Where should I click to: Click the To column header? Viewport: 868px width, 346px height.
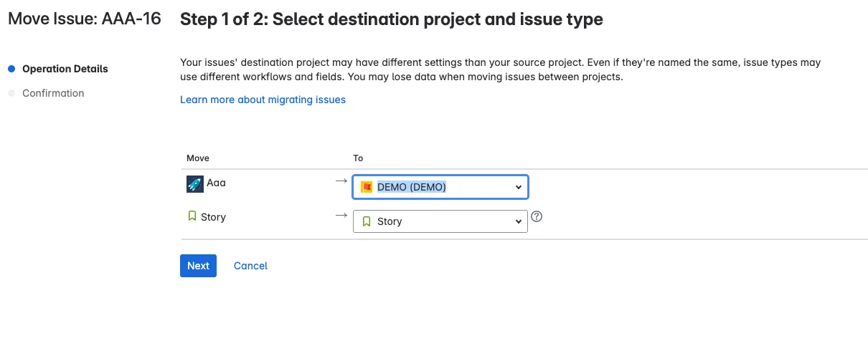pos(358,158)
